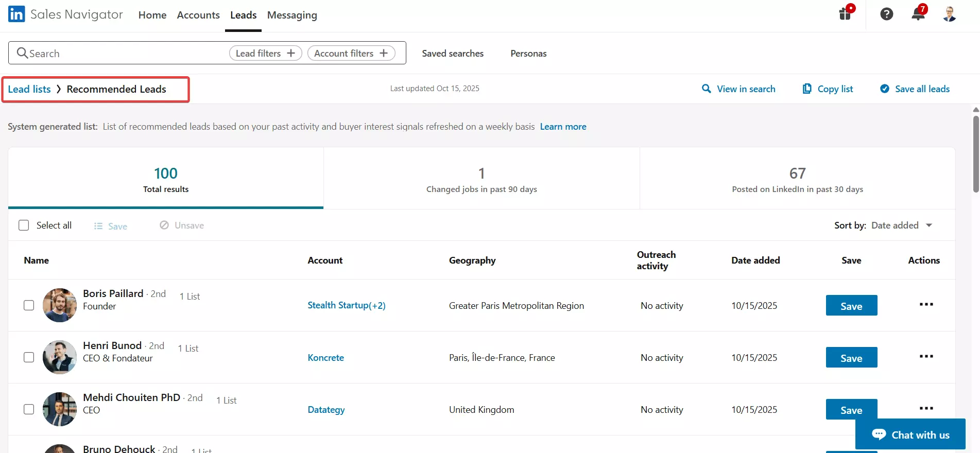
Task: Check the Select all checkbox
Action: [x=24, y=225]
